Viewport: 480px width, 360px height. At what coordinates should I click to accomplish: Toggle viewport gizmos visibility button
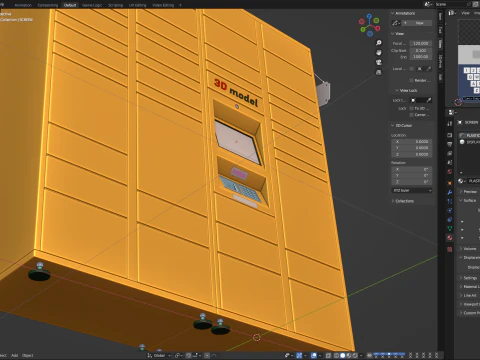[299, 355]
